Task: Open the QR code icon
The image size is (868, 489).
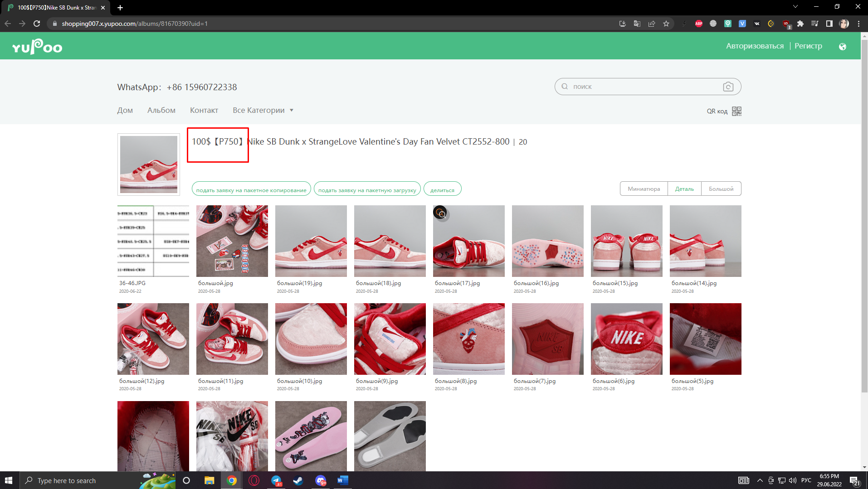Action: point(736,111)
